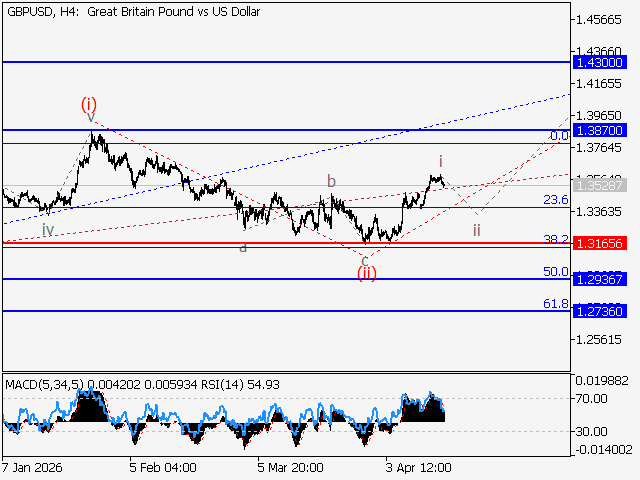Select the 1.27360 price level tag
This screenshot has height=480, width=640.
point(600,311)
